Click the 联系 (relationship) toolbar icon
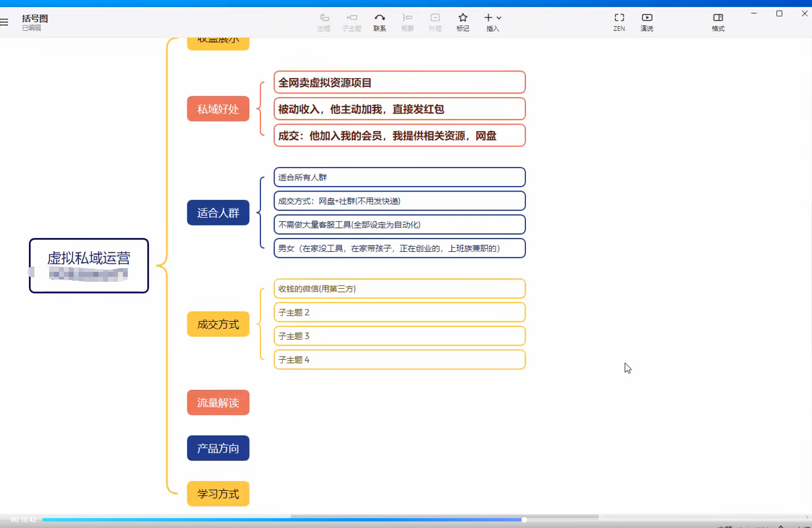Image resolution: width=812 pixels, height=528 pixels. pyautogui.click(x=380, y=22)
